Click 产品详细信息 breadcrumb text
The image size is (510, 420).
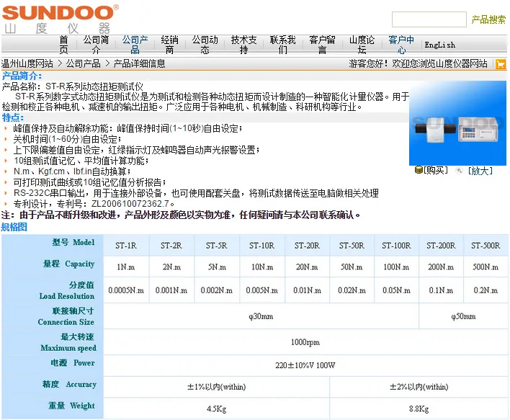[139, 63]
